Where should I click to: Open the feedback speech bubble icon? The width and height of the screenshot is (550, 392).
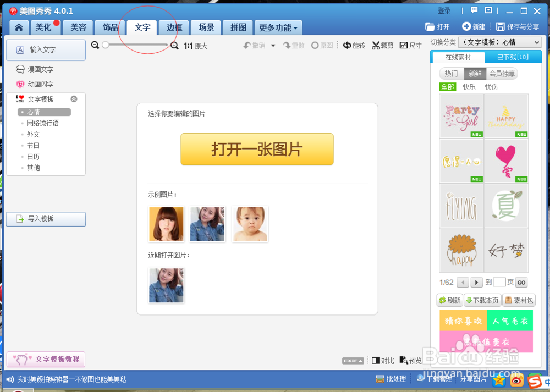pos(474,10)
